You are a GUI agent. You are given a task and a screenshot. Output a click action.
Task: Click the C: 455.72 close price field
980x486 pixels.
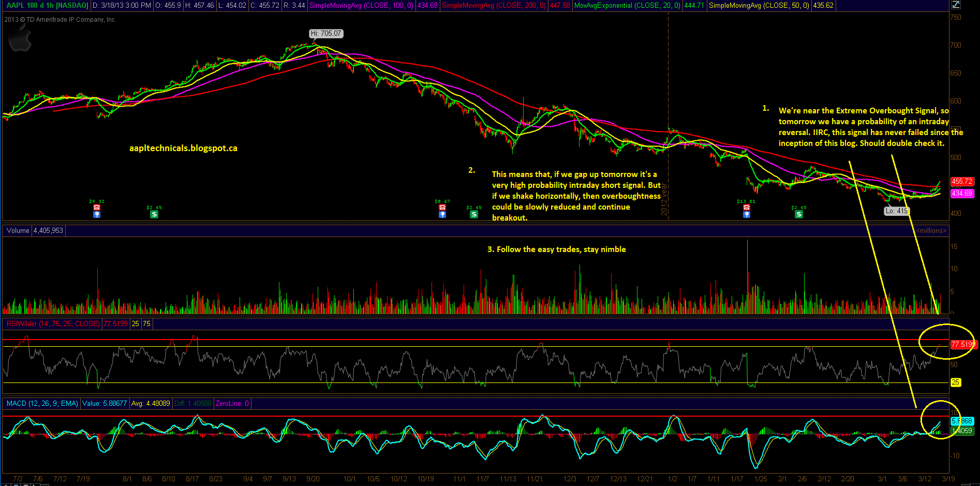pos(265,5)
